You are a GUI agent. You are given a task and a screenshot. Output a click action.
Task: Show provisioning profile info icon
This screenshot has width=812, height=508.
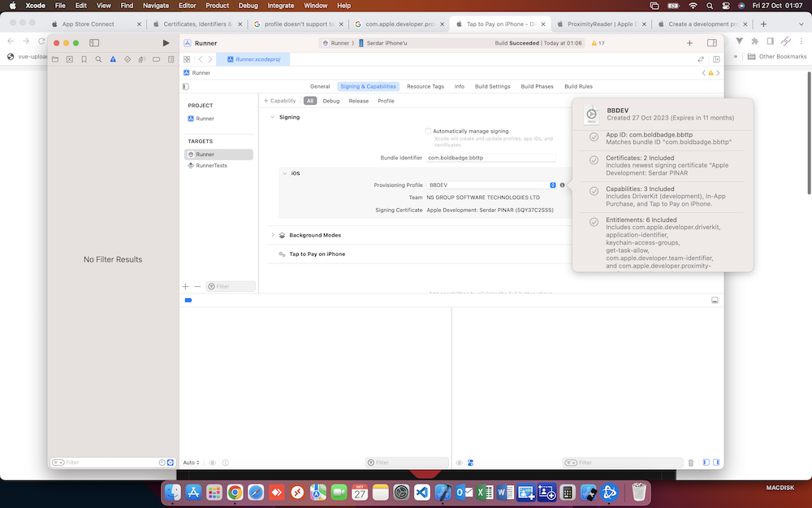[x=563, y=185]
